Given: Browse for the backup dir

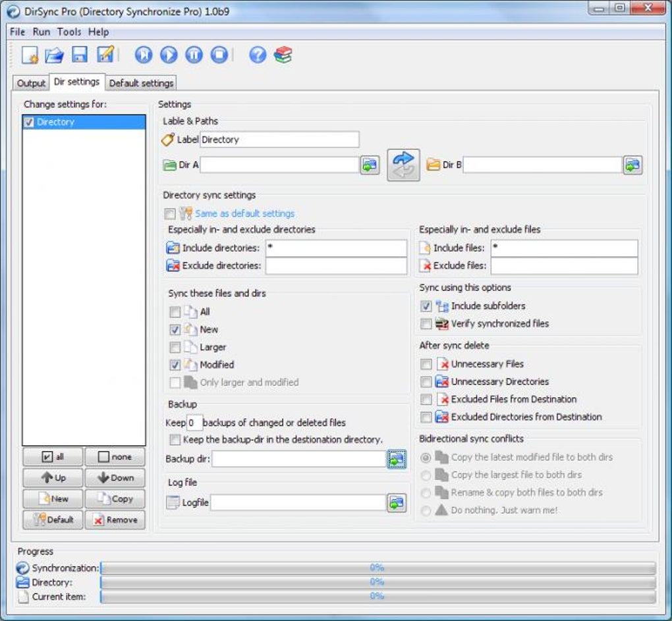Looking at the screenshot, I should pos(397,459).
